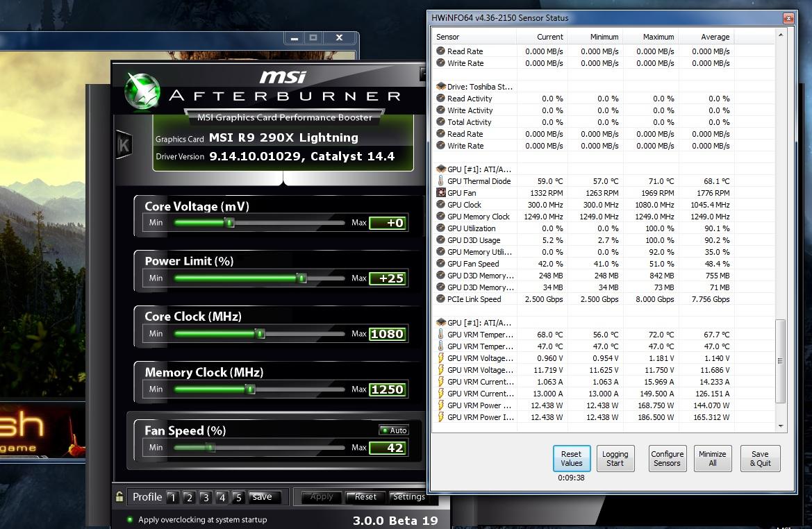812x529 pixels.
Task: Click the Power Limit slider handle
Action: (302, 278)
